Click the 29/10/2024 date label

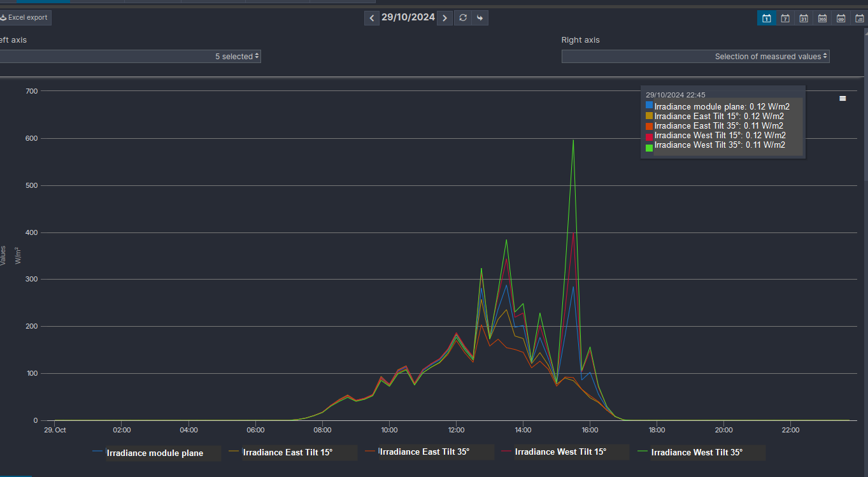coord(408,17)
